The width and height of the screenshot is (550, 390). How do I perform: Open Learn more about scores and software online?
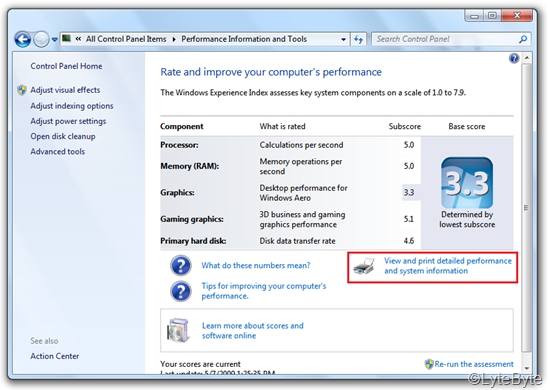pyautogui.click(x=253, y=330)
